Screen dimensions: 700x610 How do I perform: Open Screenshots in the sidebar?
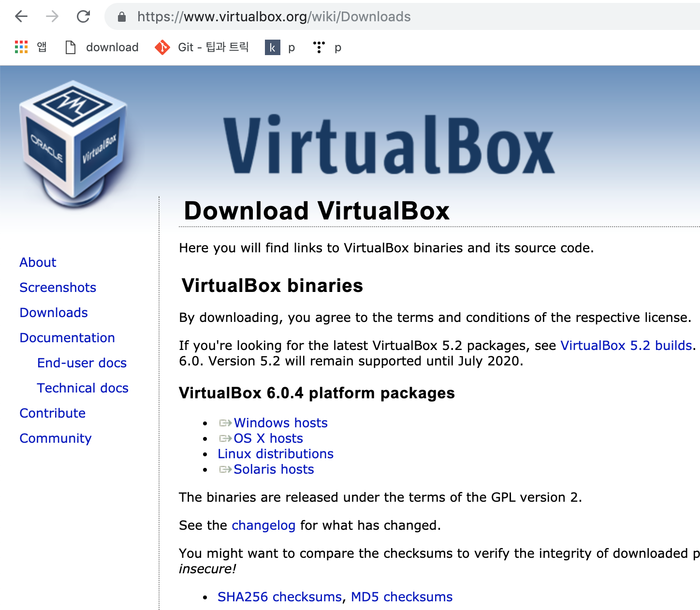coord(58,288)
